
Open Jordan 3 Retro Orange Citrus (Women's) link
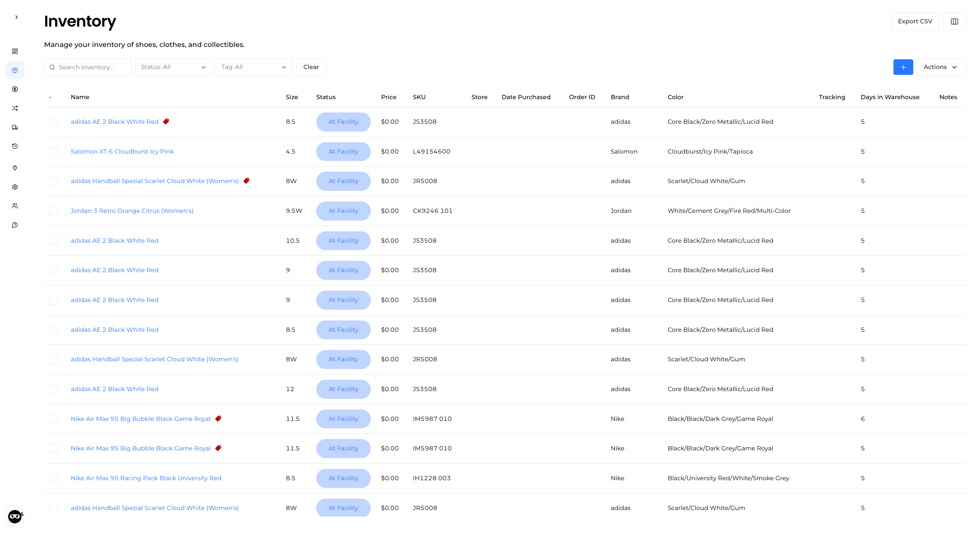[132, 211]
